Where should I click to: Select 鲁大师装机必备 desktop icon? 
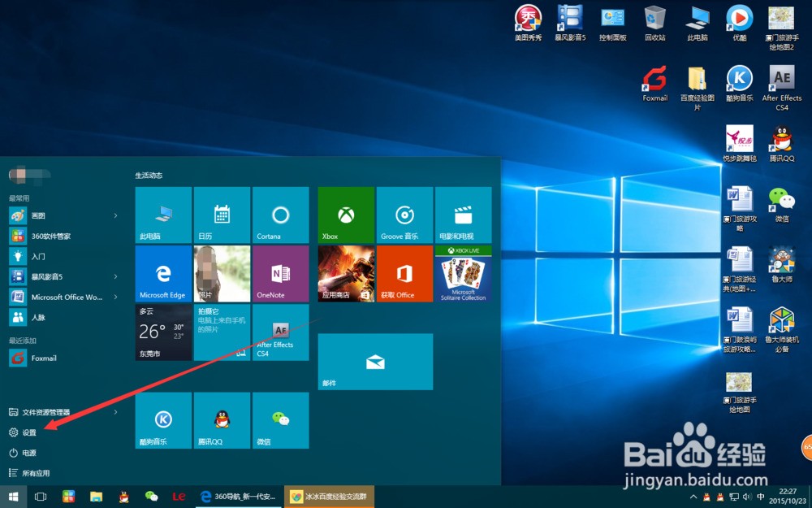pos(781,330)
